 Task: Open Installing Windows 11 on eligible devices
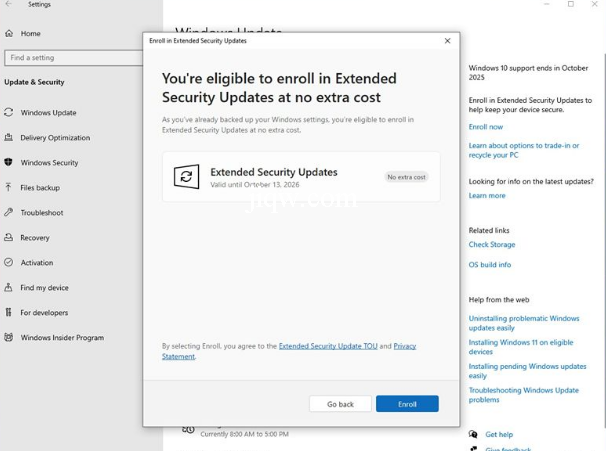521,347
